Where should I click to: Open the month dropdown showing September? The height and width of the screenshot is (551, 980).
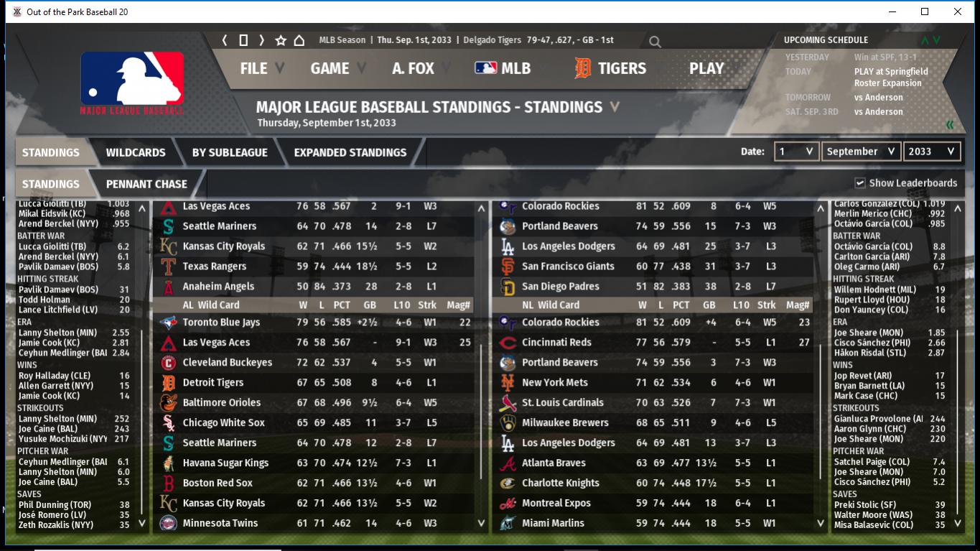(x=861, y=152)
